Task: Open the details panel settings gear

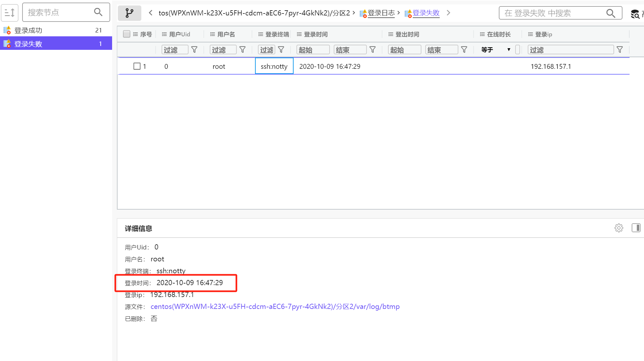Action: (619, 228)
